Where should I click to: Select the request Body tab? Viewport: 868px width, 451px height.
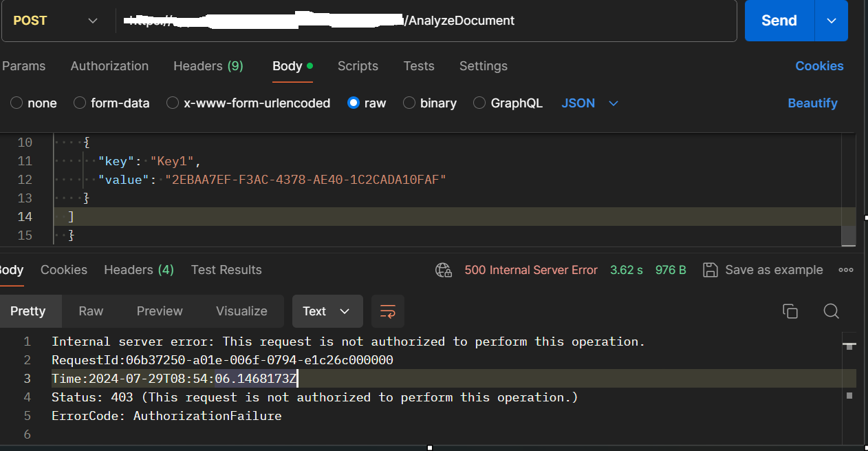(x=292, y=66)
